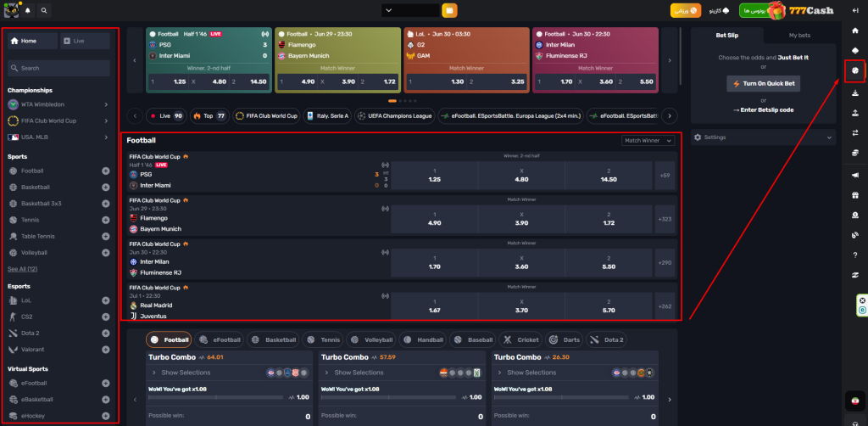The height and width of the screenshot is (426, 868).
Task: Go to home via the right sidebar house icon
Action: pos(854,31)
